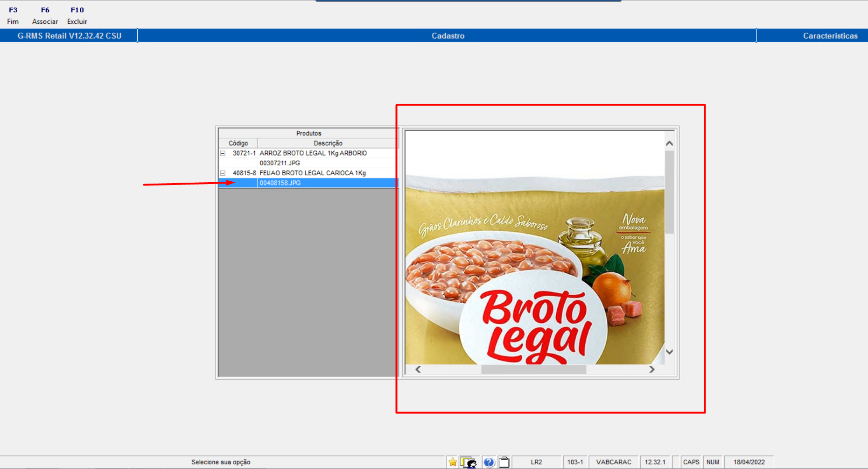The height and width of the screenshot is (469, 868).
Task: Click product code 40815-8
Action: point(244,173)
